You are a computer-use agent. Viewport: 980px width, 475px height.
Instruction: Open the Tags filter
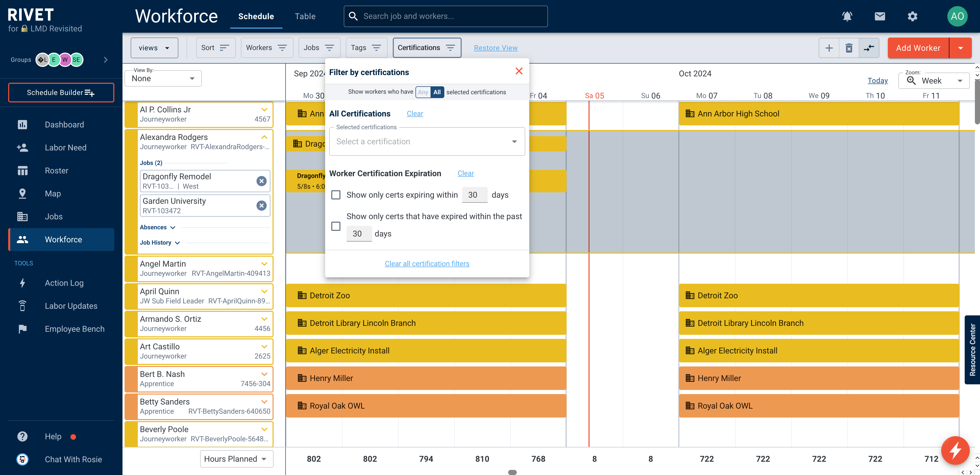366,48
